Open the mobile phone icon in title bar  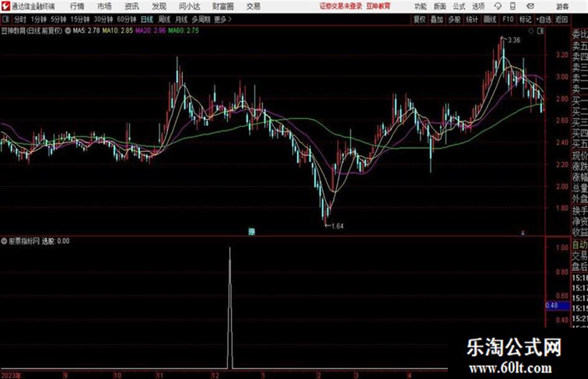513,6
